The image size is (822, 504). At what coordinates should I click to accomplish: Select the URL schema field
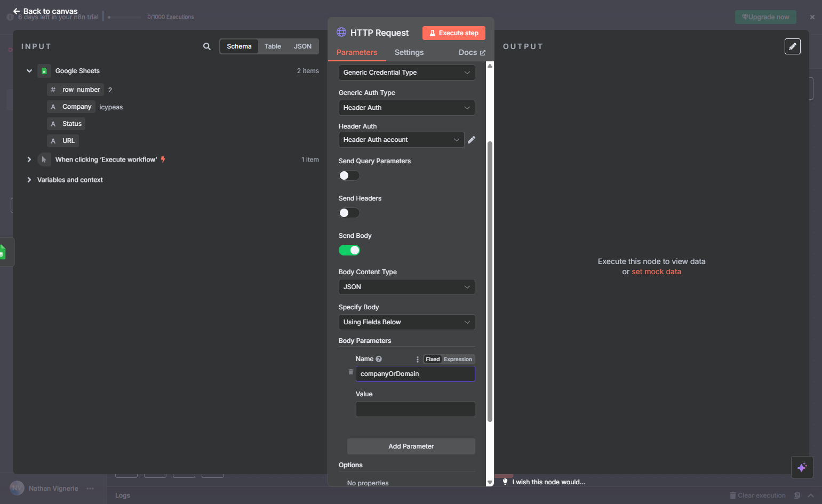click(63, 141)
